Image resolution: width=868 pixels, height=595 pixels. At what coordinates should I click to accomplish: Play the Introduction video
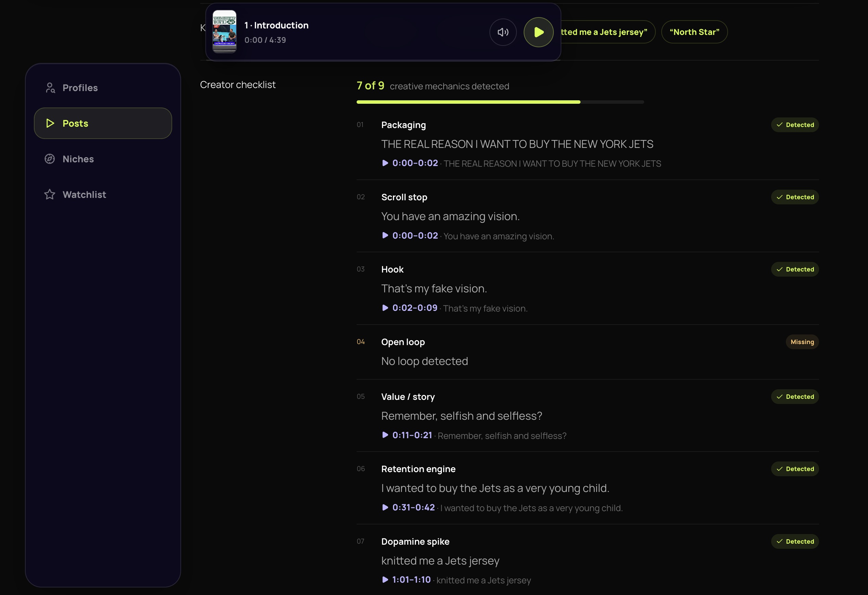[538, 32]
